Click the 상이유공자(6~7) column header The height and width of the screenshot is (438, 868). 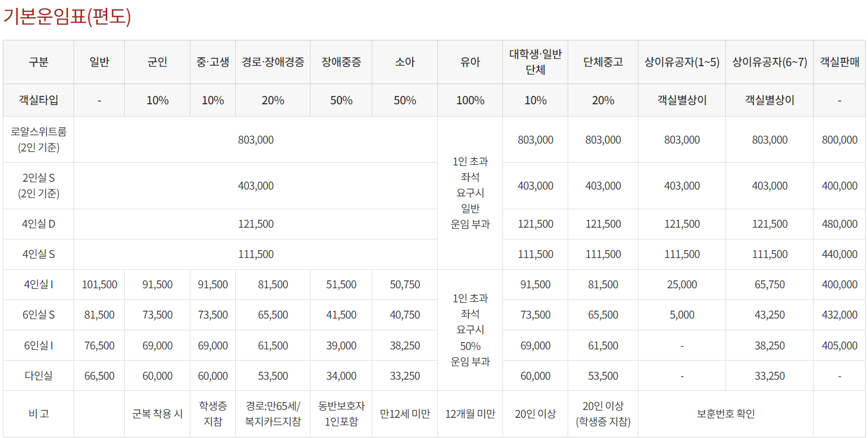770,62
